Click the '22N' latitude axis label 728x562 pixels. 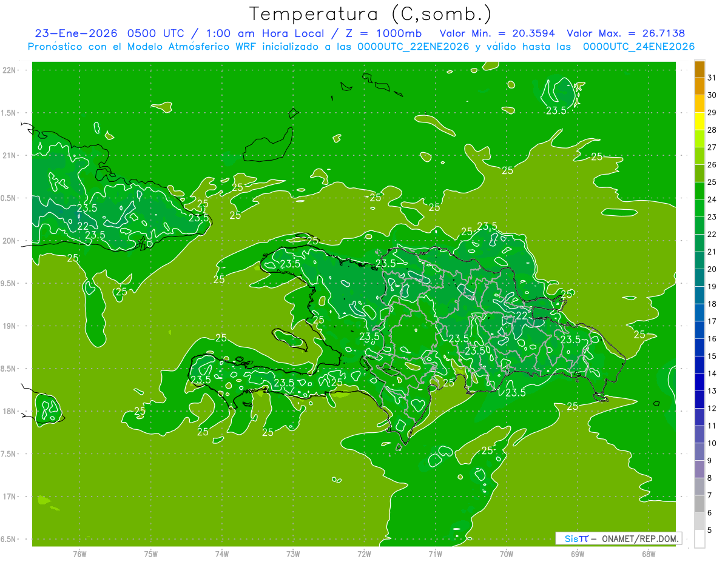[x=10, y=70]
